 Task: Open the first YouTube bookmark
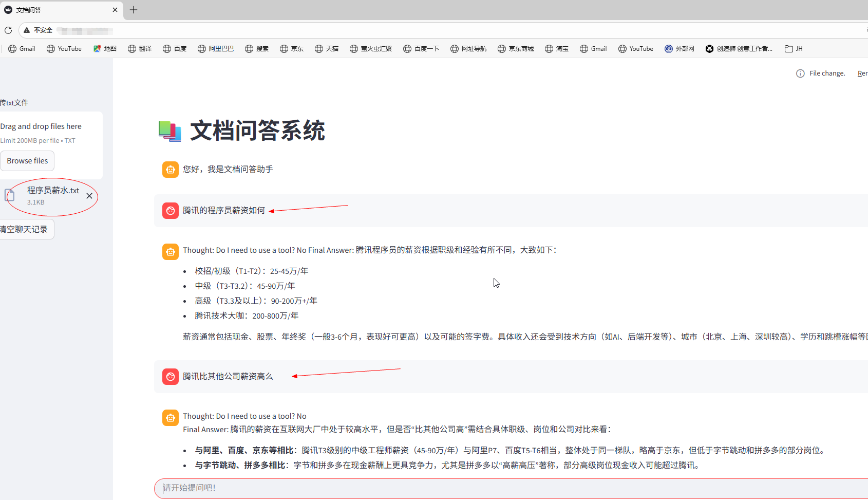tap(64, 49)
